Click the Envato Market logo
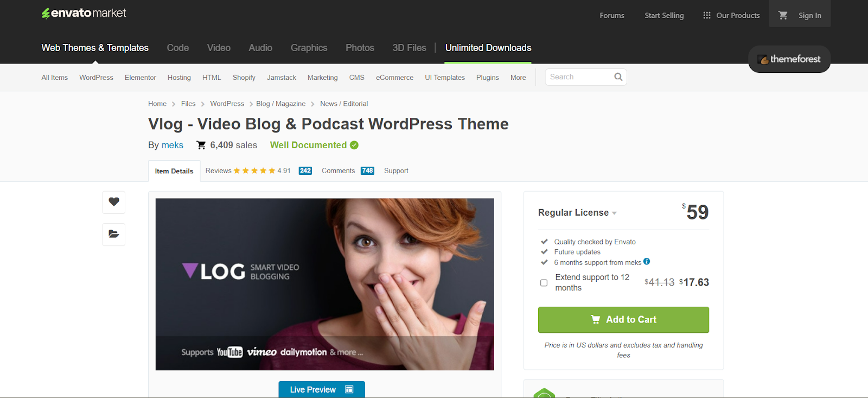This screenshot has height=398, width=868. pos(84,13)
